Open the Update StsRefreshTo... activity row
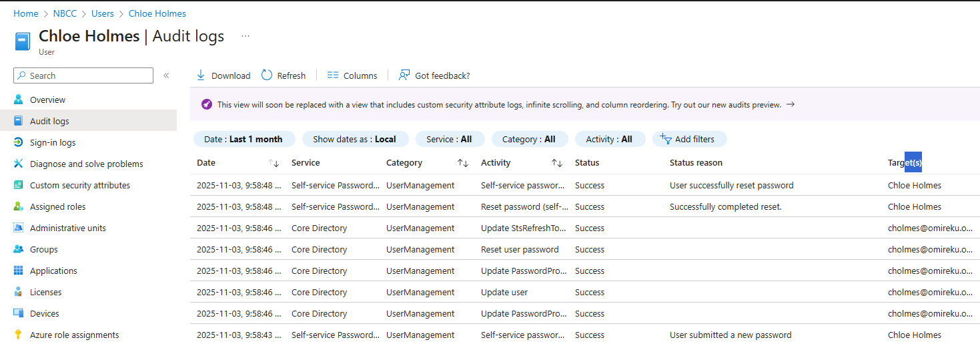 click(585, 228)
